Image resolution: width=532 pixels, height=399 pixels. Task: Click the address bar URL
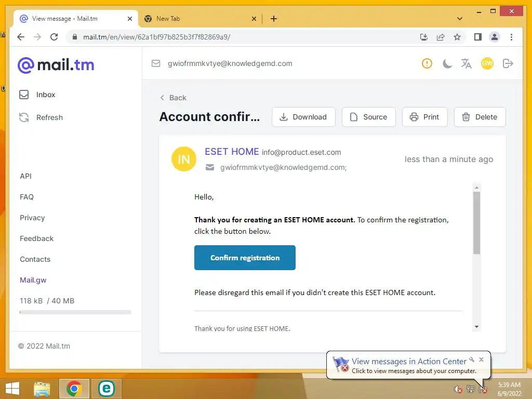(x=157, y=37)
